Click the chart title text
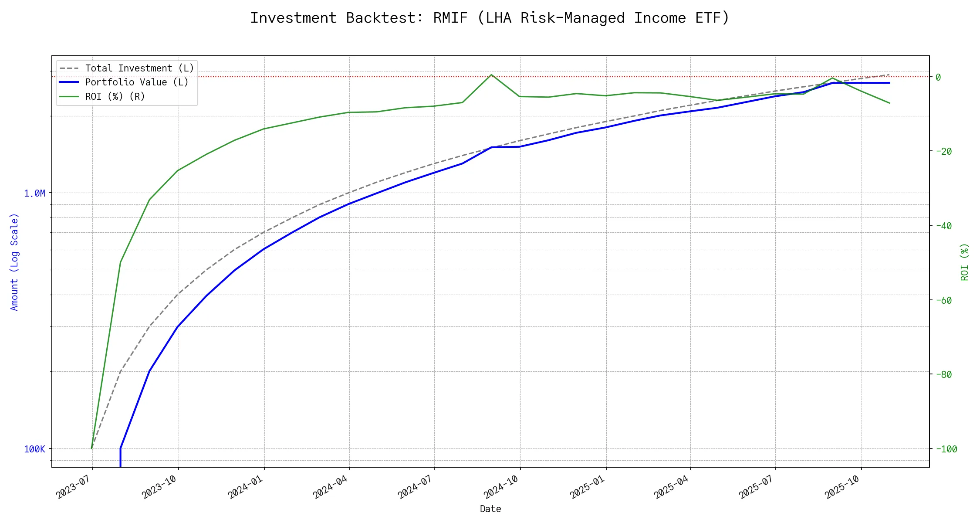The height and width of the screenshot is (523, 980). pos(490,18)
